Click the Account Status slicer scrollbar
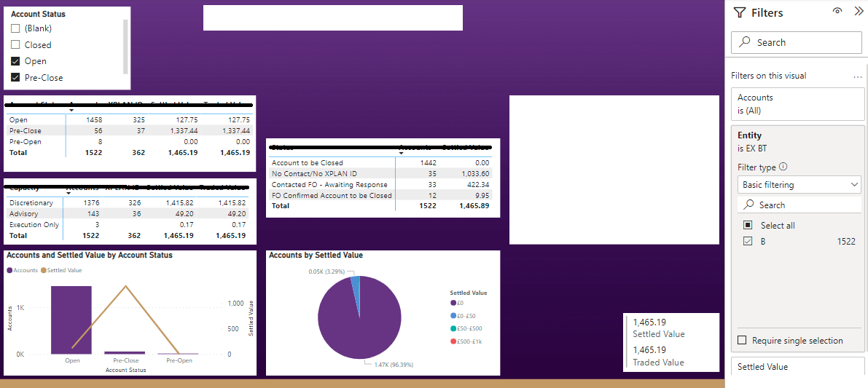Image resolution: width=868 pixels, height=388 pixels. click(x=125, y=47)
